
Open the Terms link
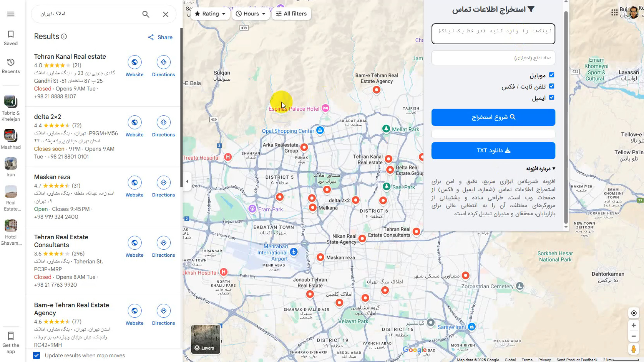(x=527, y=360)
